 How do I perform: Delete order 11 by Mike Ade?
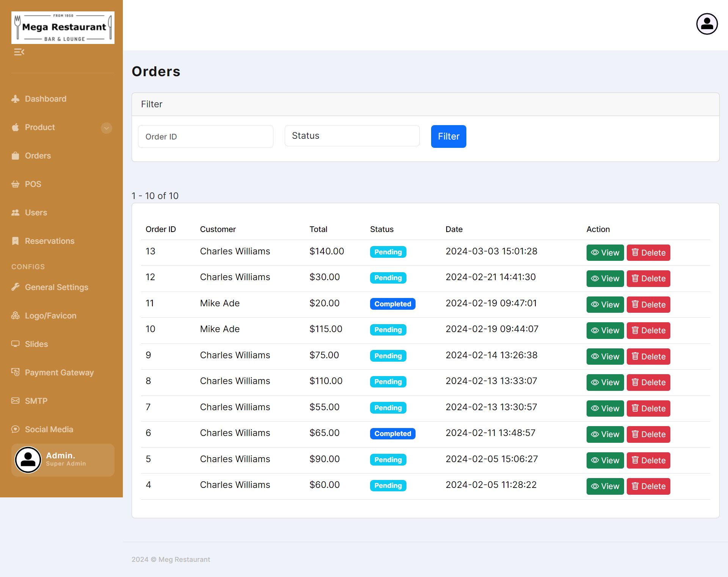648,304
